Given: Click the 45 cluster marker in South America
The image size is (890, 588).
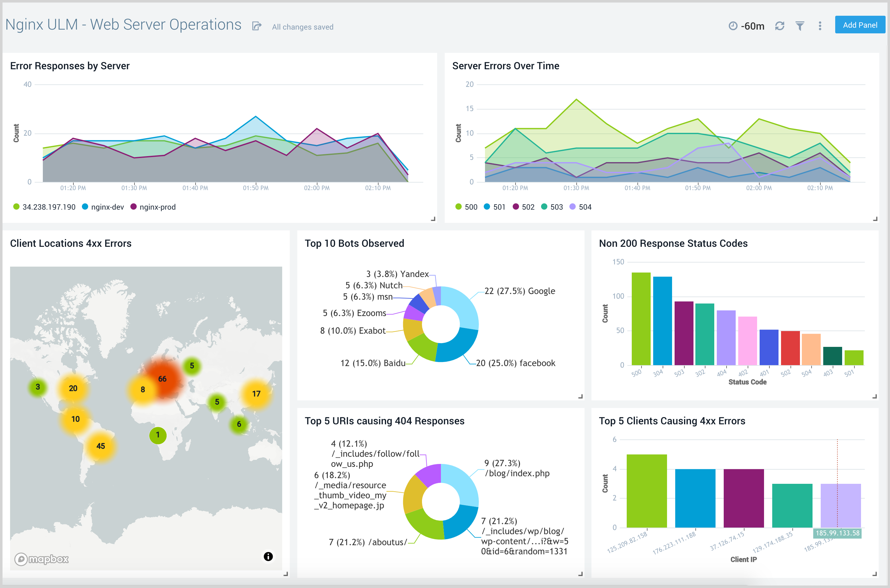Looking at the screenshot, I should (100, 446).
